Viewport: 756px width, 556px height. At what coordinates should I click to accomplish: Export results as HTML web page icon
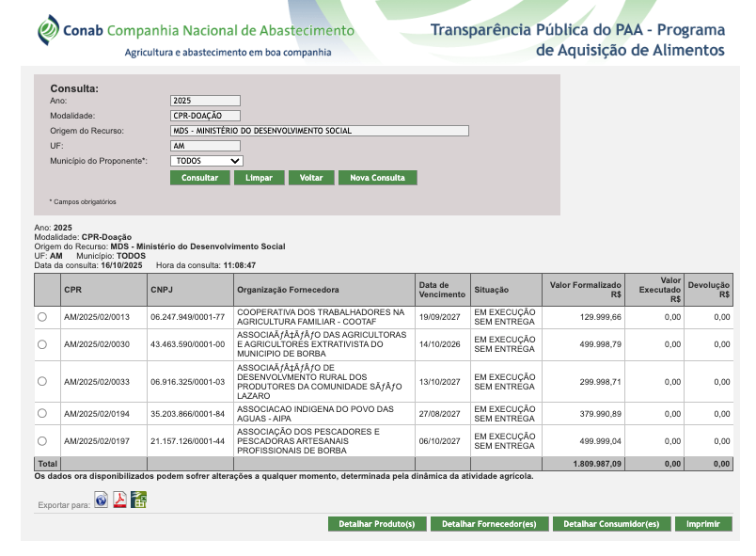click(x=102, y=500)
